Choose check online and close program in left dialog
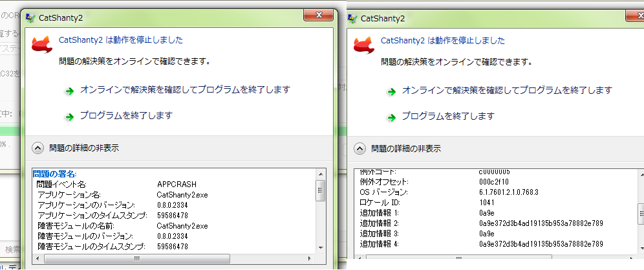 tap(185, 89)
